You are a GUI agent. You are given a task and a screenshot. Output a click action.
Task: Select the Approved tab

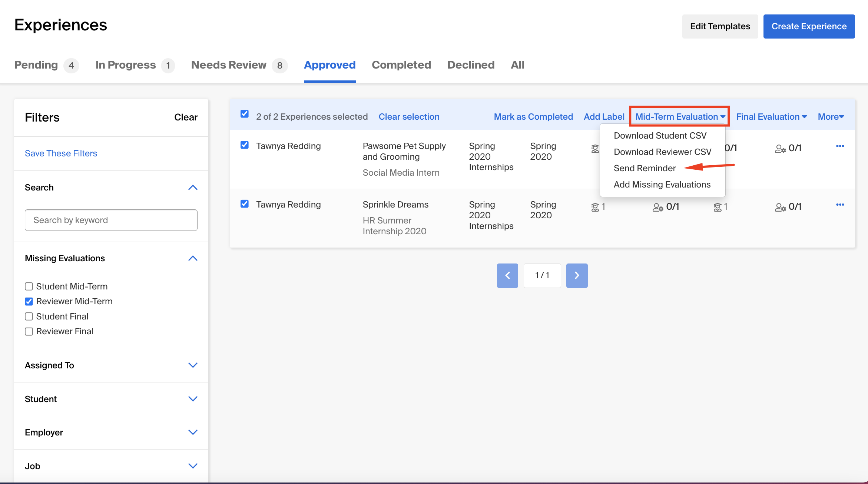pyautogui.click(x=329, y=65)
